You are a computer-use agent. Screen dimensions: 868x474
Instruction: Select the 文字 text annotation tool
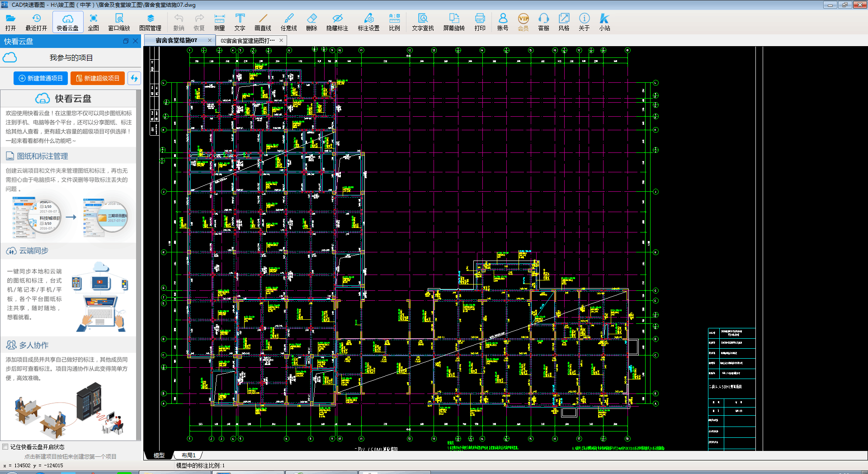pyautogui.click(x=240, y=22)
